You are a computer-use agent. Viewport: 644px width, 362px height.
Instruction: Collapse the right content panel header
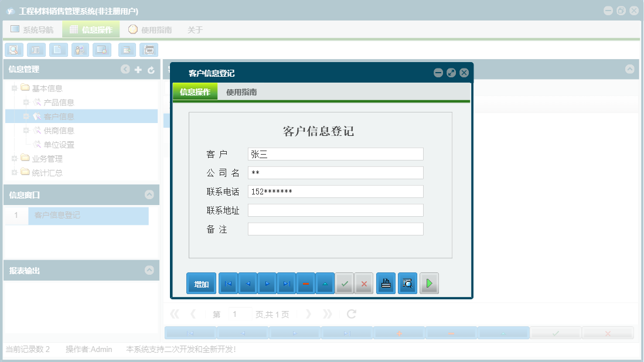(629, 69)
